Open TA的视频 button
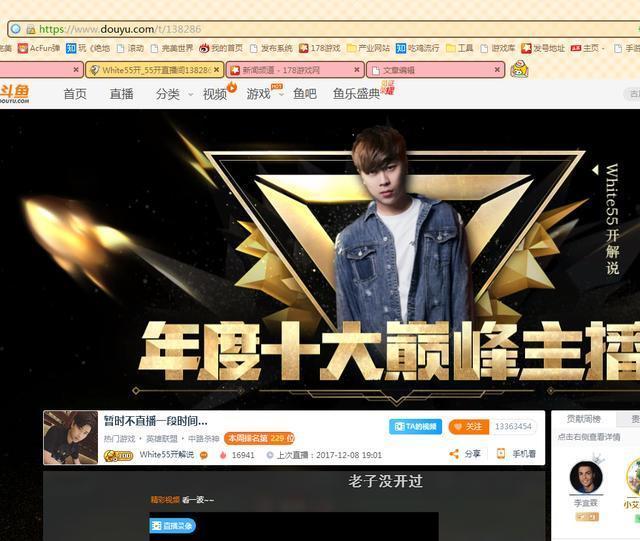640x541 pixels. tap(416, 427)
